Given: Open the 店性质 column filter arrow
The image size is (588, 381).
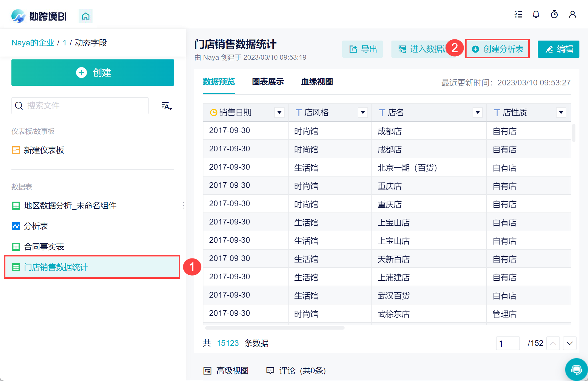Looking at the screenshot, I should tap(561, 113).
